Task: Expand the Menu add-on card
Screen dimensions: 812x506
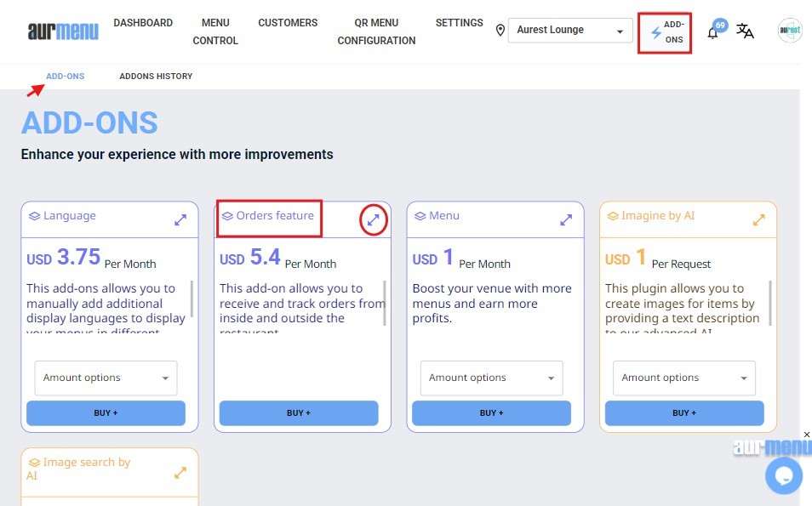Action: click(x=566, y=219)
